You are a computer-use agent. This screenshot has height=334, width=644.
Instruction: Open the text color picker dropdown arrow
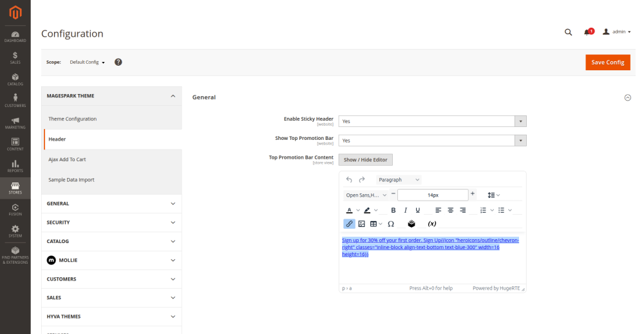[x=357, y=210]
